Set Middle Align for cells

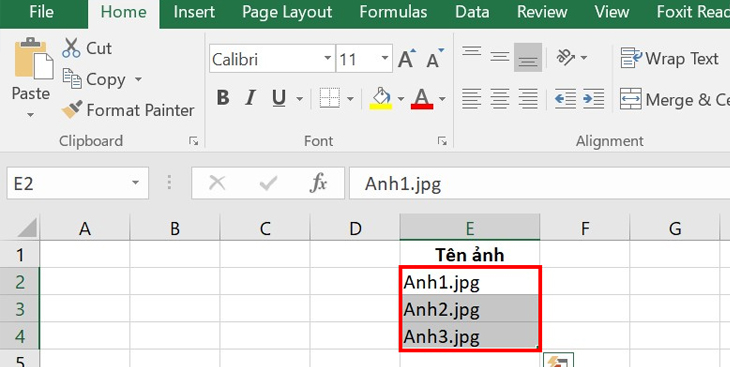[500, 58]
